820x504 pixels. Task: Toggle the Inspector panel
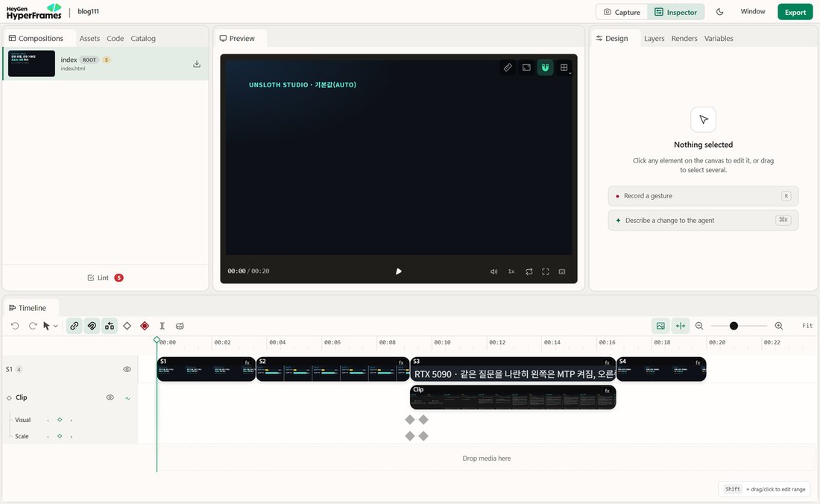675,12
